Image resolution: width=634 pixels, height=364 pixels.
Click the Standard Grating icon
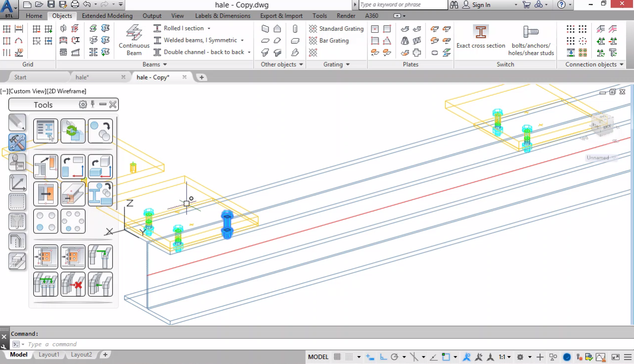coord(313,29)
